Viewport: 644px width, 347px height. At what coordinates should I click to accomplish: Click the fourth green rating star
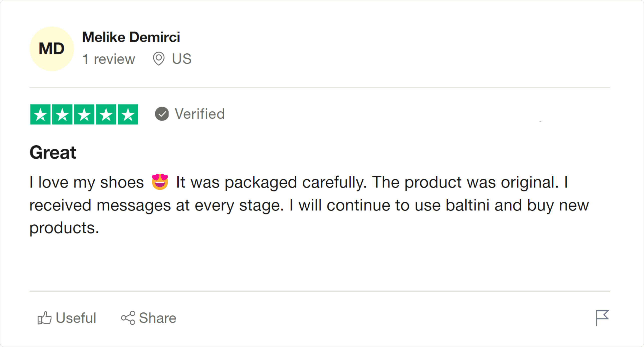point(106,114)
